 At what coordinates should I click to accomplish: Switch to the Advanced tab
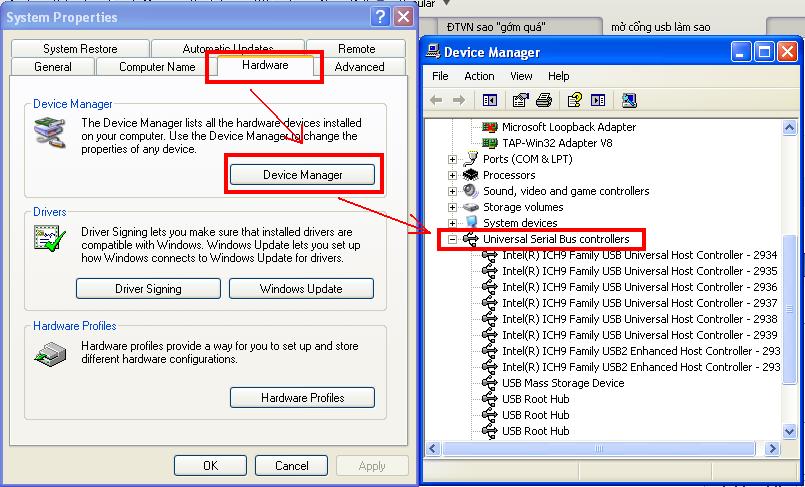point(359,67)
